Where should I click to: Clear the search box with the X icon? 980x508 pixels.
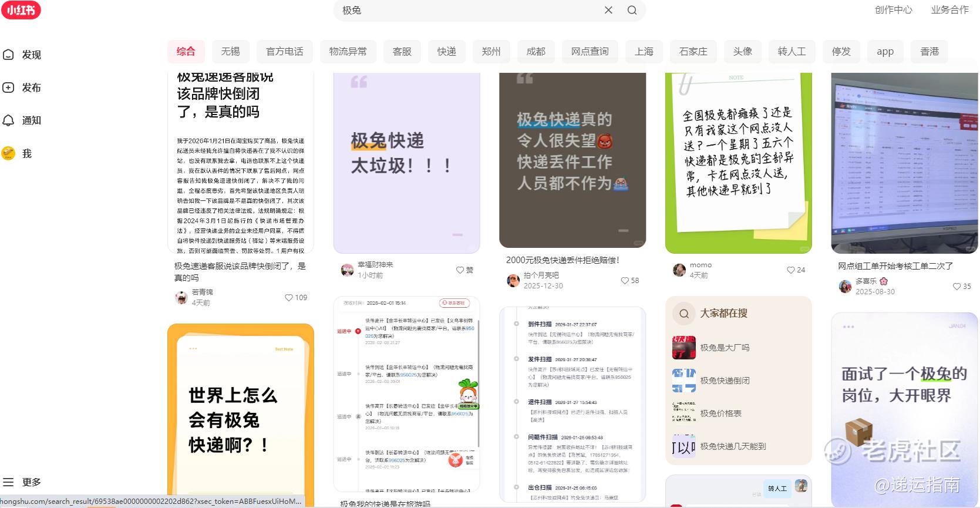[608, 10]
